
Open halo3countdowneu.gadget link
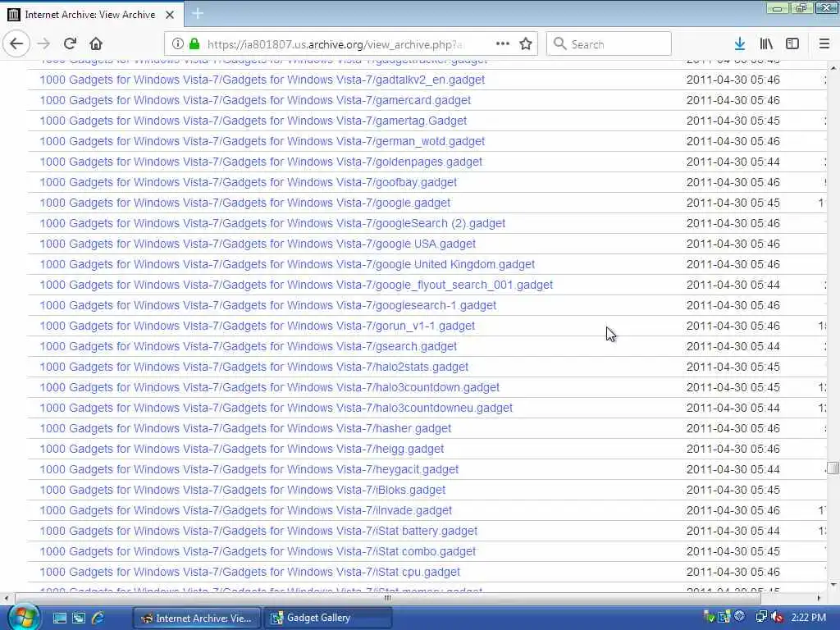point(276,409)
